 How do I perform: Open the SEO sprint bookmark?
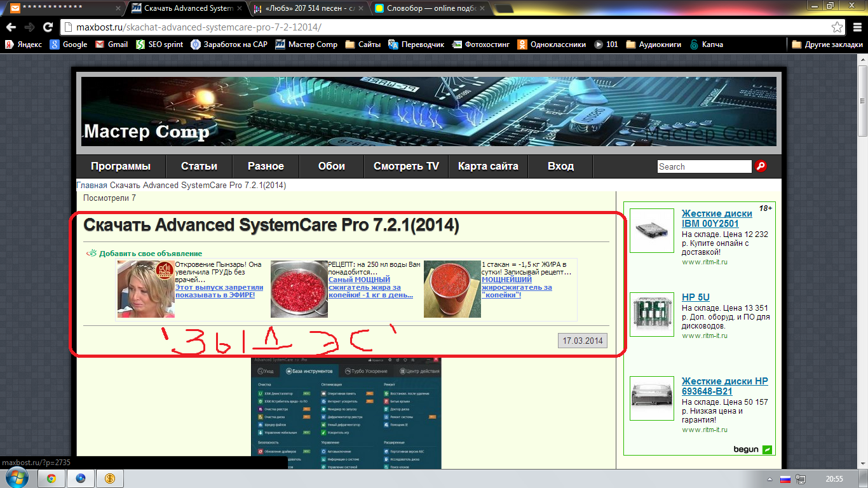tap(159, 44)
